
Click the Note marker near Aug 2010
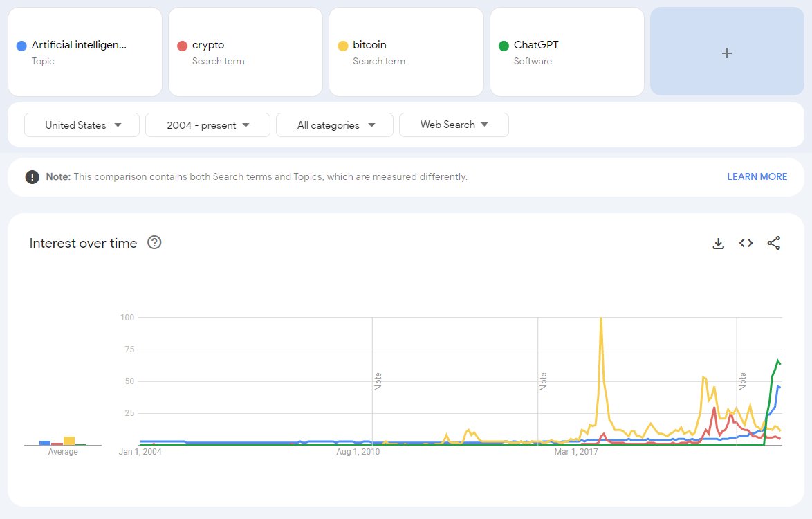coord(378,382)
